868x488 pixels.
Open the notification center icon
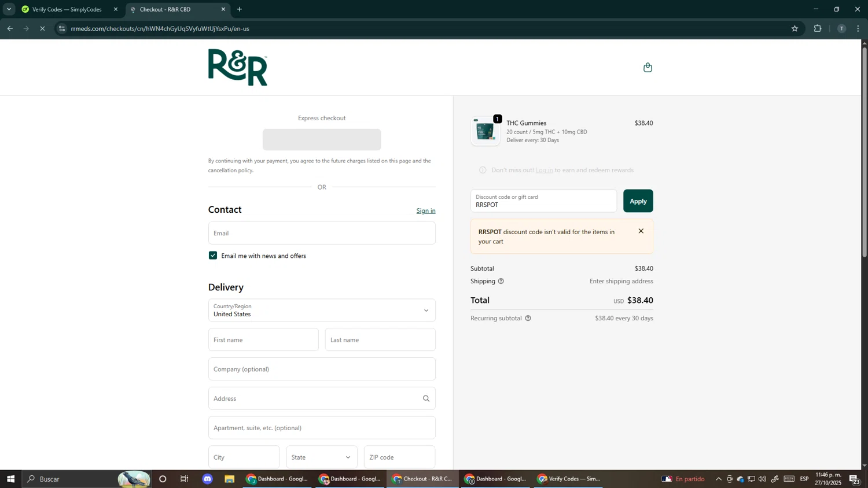pyautogui.click(x=854, y=479)
